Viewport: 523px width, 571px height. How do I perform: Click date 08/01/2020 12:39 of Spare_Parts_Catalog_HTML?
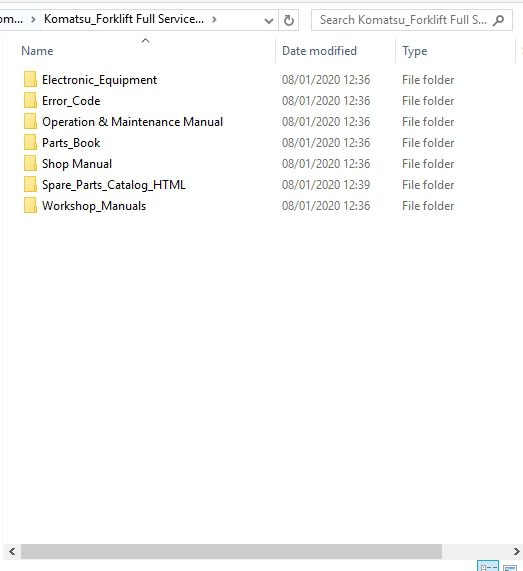pos(326,185)
